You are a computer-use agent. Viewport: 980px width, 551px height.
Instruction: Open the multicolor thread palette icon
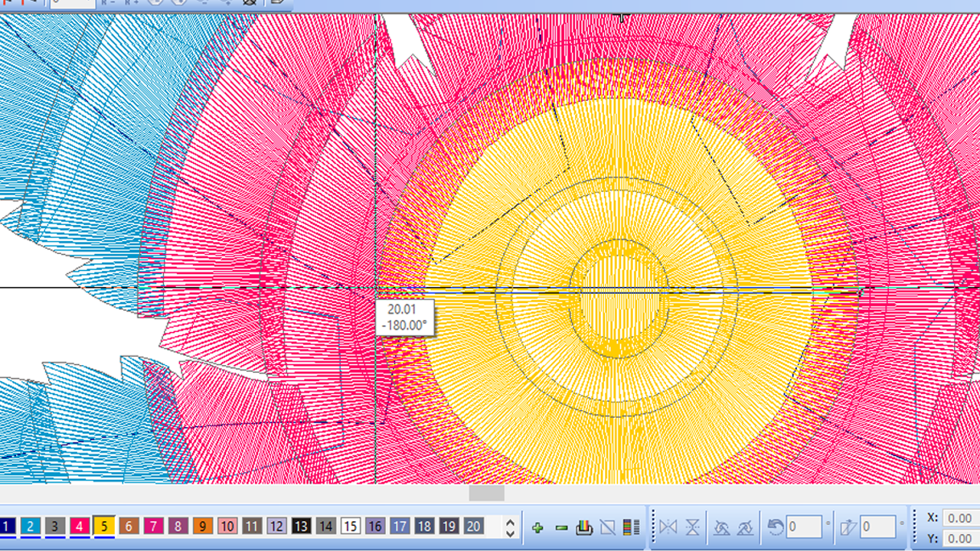(x=584, y=527)
